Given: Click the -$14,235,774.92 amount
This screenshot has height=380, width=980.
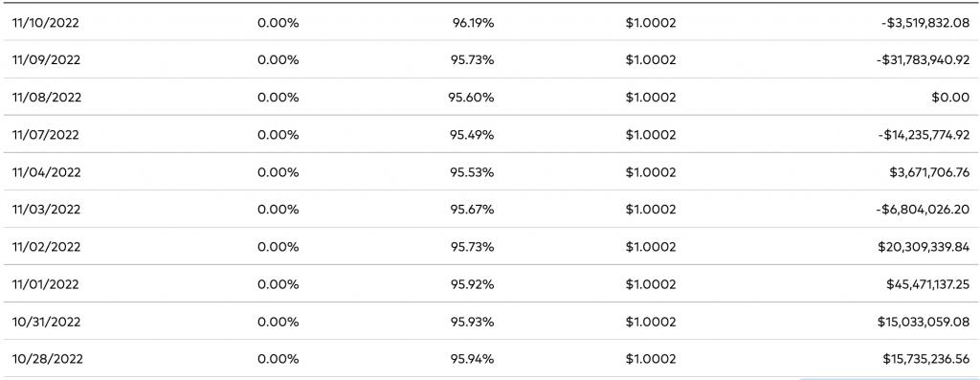Looking at the screenshot, I should (924, 135).
